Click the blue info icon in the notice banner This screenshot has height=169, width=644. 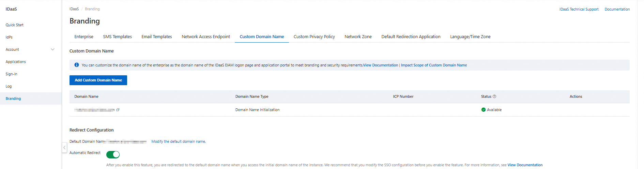tap(77, 65)
